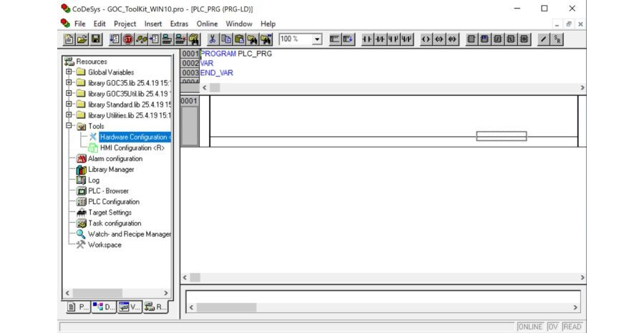This screenshot has width=644, height=333.
Task: Collapse the Tools tree node
Action: pos(69,126)
